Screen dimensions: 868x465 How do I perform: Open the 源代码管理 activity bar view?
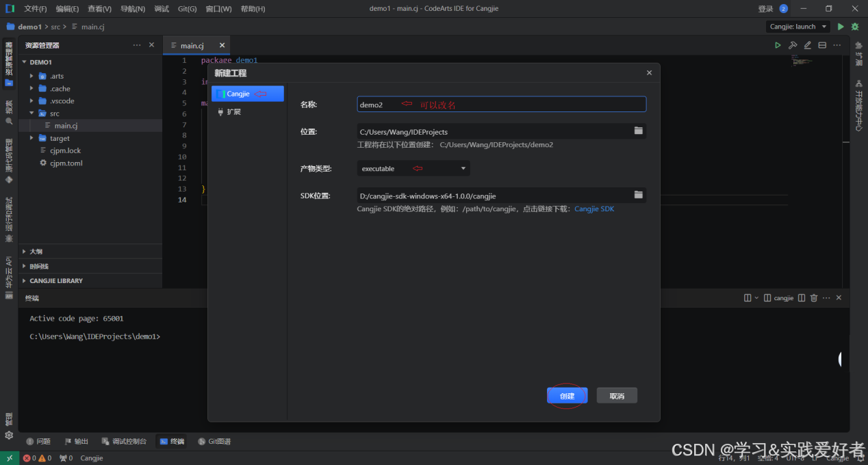[9, 161]
